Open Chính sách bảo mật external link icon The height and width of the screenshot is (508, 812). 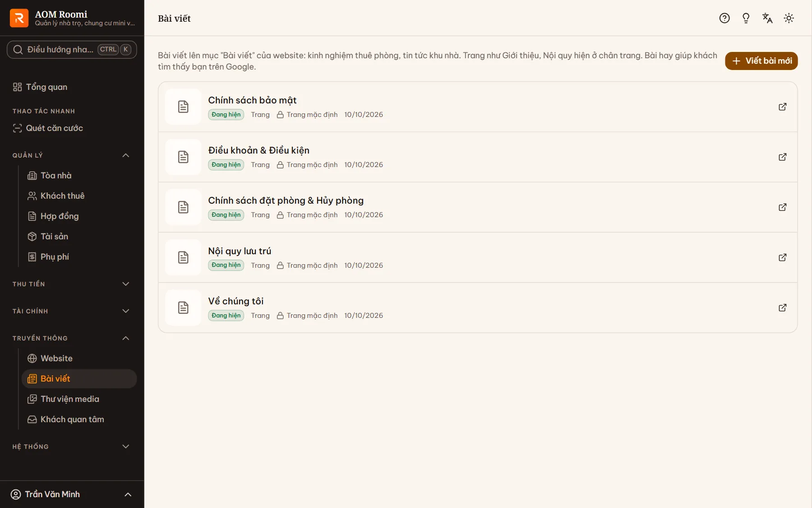point(782,107)
